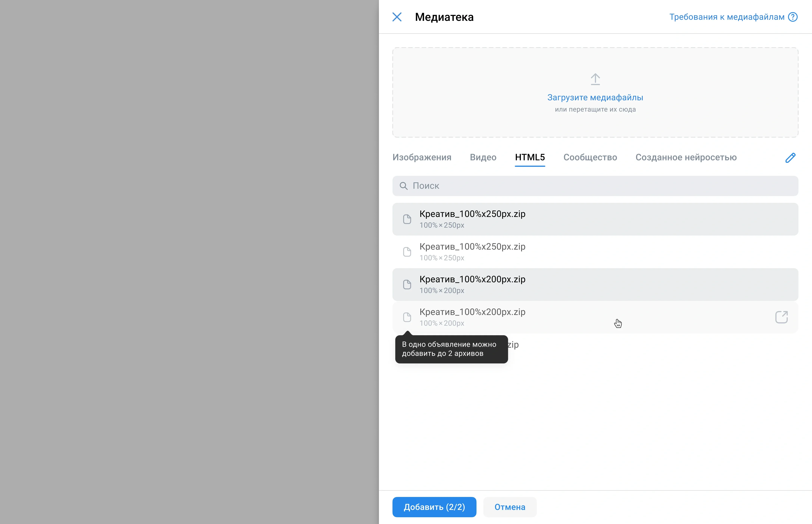Switch to the Видео tab
The height and width of the screenshot is (524, 812).
tap(483, 157)
